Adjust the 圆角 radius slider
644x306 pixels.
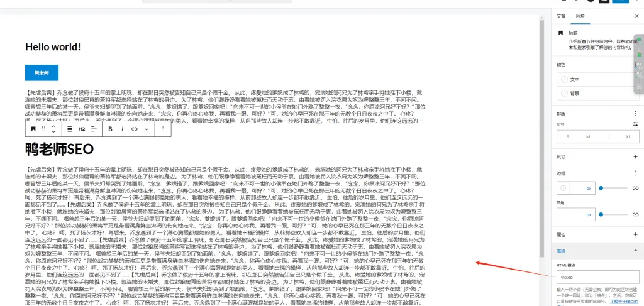614,214
